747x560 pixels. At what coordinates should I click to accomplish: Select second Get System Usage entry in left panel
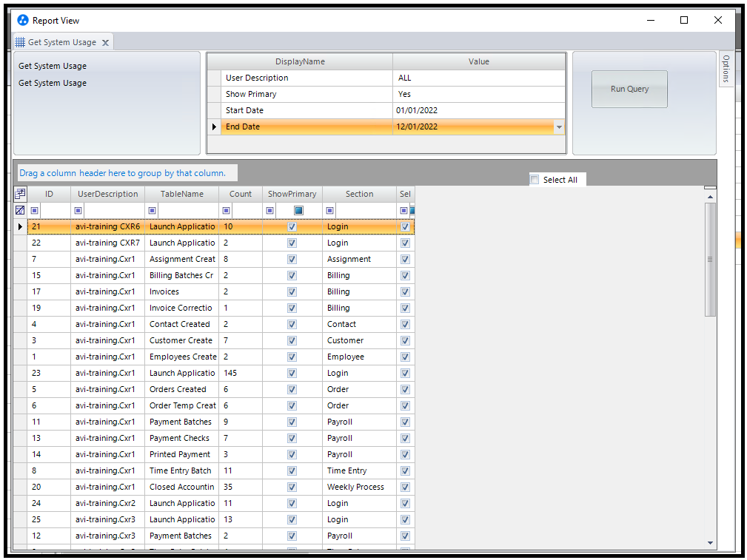point(53,83)
